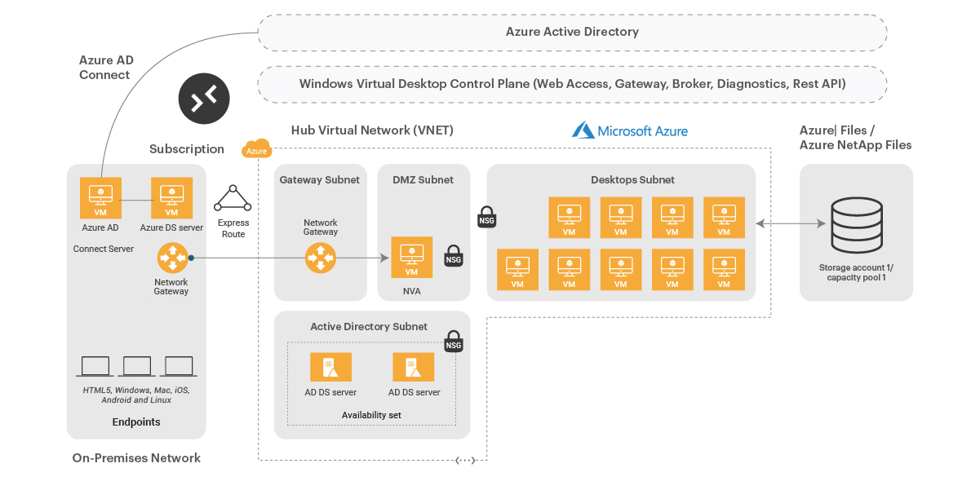This screenshot has width=980, height=490.
Task: Select the "Azure NetApp Files" heading
Action: point(856,145)
